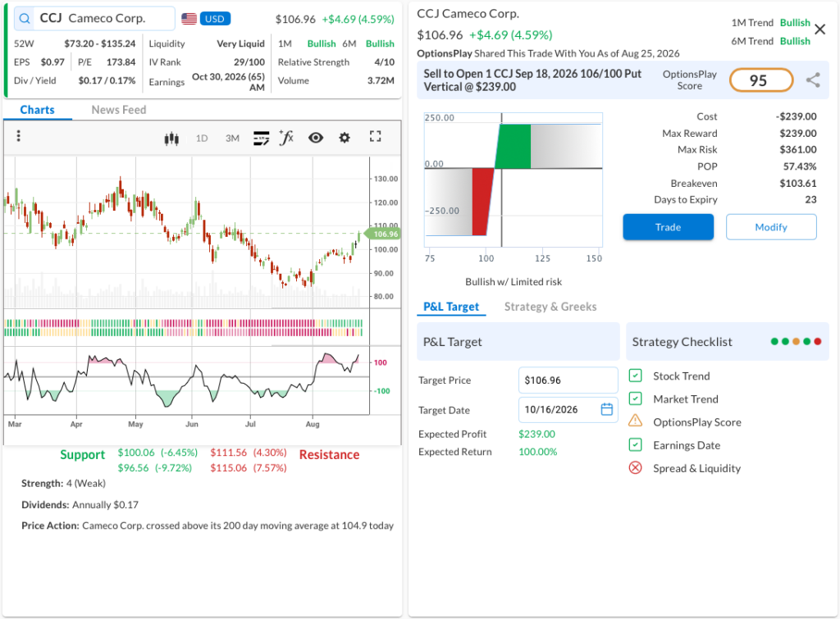Viewport: 840px width, 619px height.
Task: Switch to Strategy & Greeks tab
Action: pos(550,307)
